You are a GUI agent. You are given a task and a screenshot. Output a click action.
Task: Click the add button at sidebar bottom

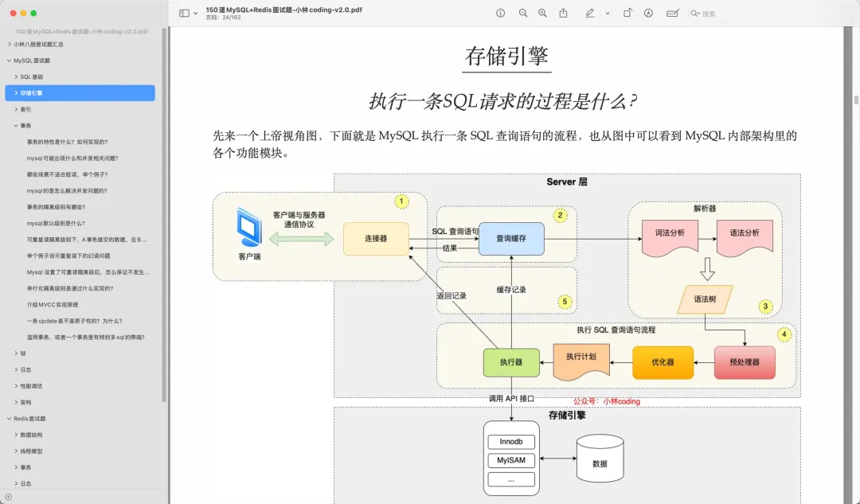pyautogui.click(x=8, y=497)
